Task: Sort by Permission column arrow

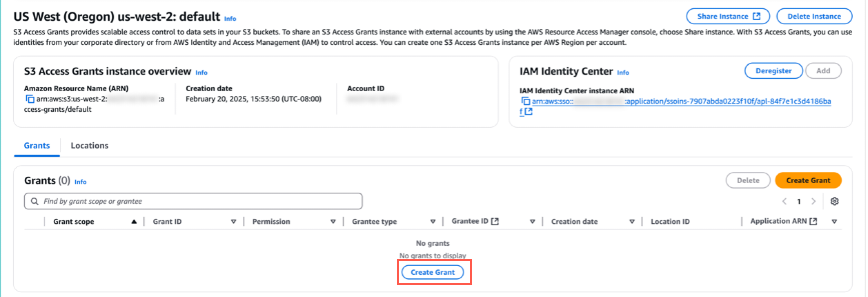Action: (333, 221)
